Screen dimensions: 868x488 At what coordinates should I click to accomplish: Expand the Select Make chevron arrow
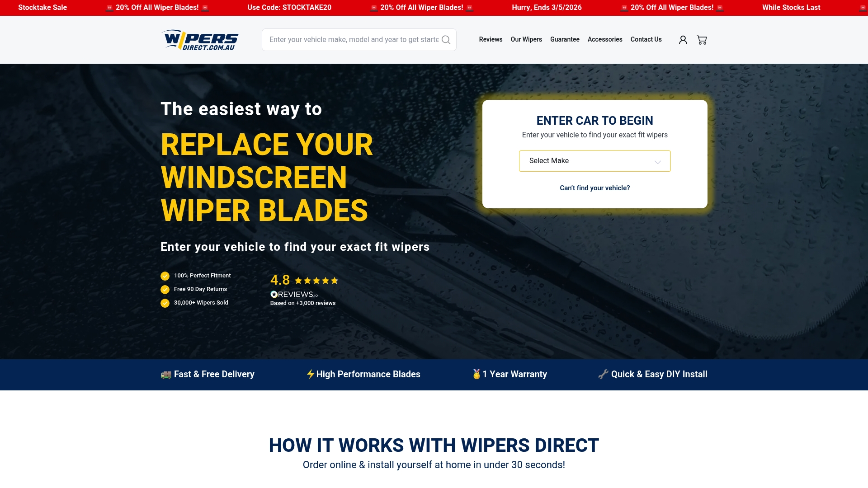[658, 161]
